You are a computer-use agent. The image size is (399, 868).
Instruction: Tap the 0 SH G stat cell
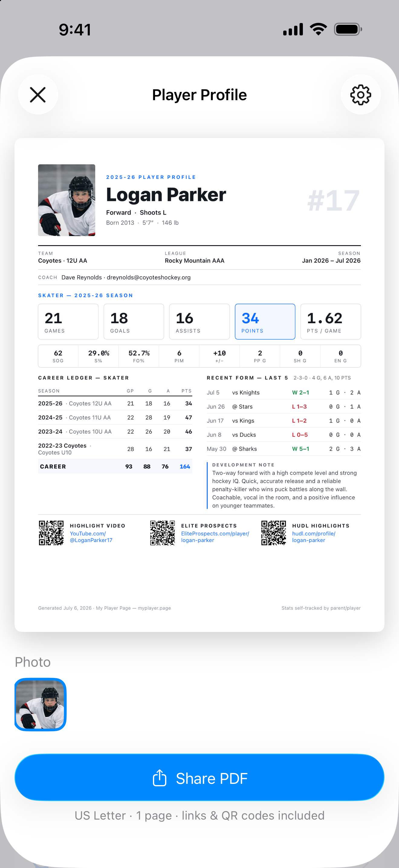[x=300, y=356]
